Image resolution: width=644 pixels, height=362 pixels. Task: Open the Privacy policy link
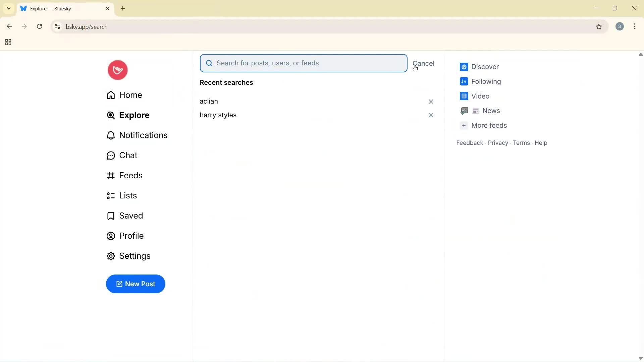click(x=497, y=142)
